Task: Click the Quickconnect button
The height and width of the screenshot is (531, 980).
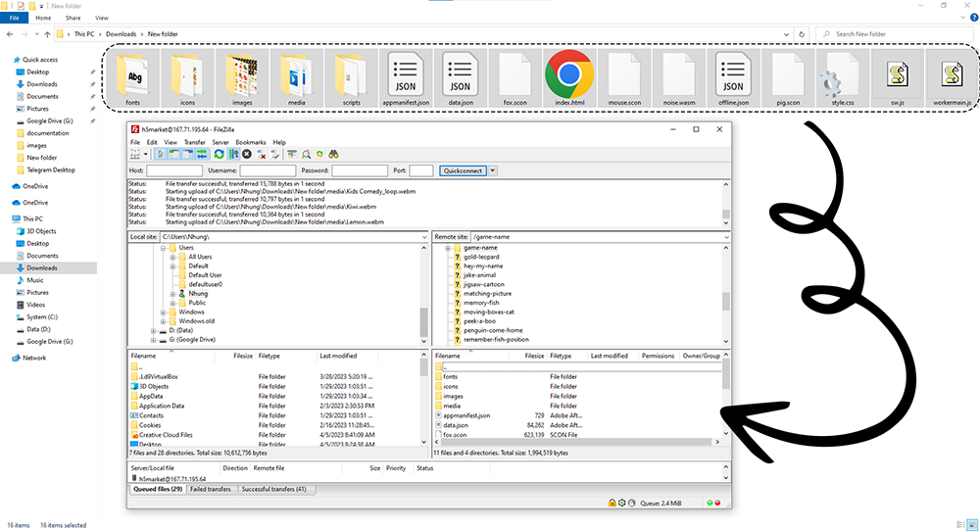Action: [x=463, y=170]
